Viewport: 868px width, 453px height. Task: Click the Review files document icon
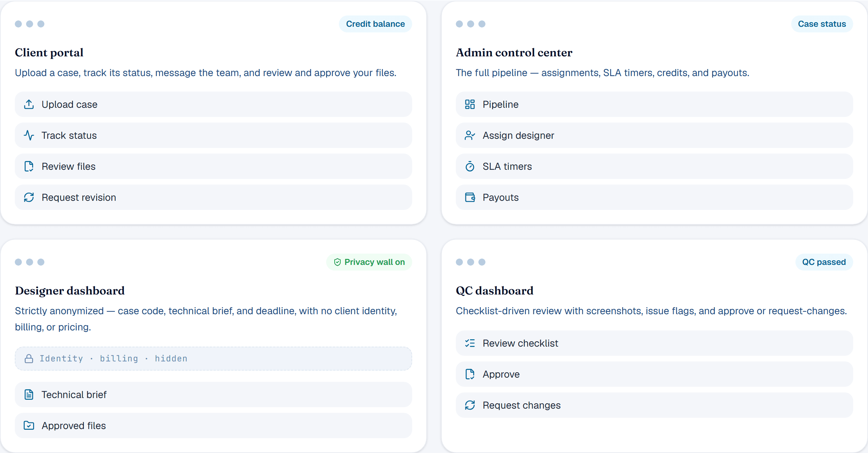click(29, 166)
